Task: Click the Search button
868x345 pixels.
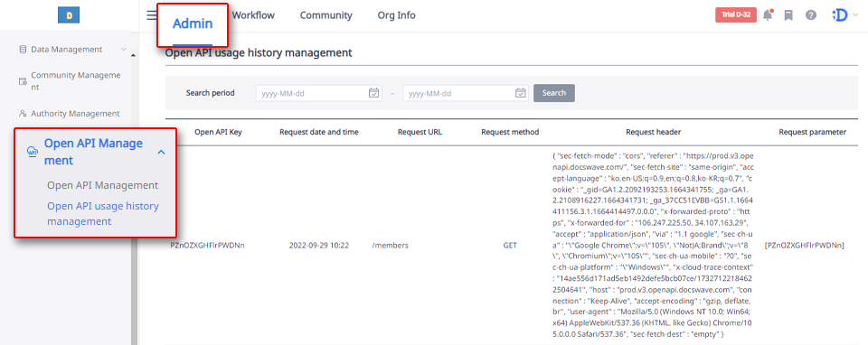Action: click(554, 93)
